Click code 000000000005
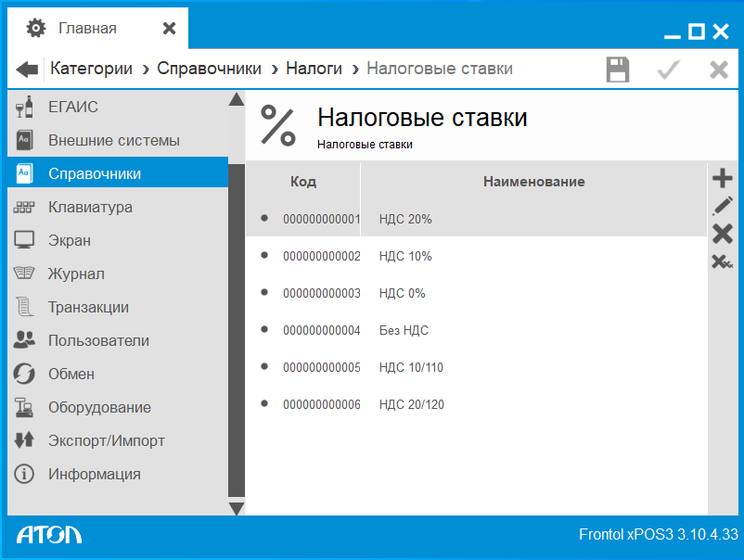744x560 pixels. (x=322, y=367)
